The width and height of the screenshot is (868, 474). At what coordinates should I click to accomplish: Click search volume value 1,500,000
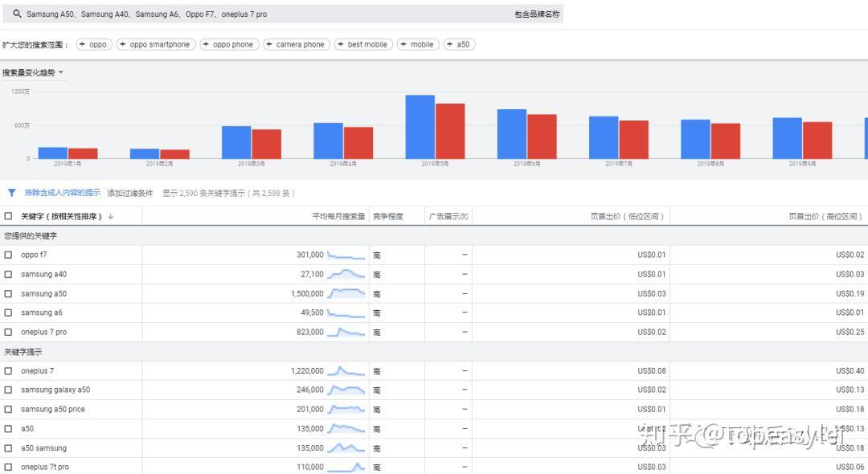pyautogui.click(x=307, y=294)
